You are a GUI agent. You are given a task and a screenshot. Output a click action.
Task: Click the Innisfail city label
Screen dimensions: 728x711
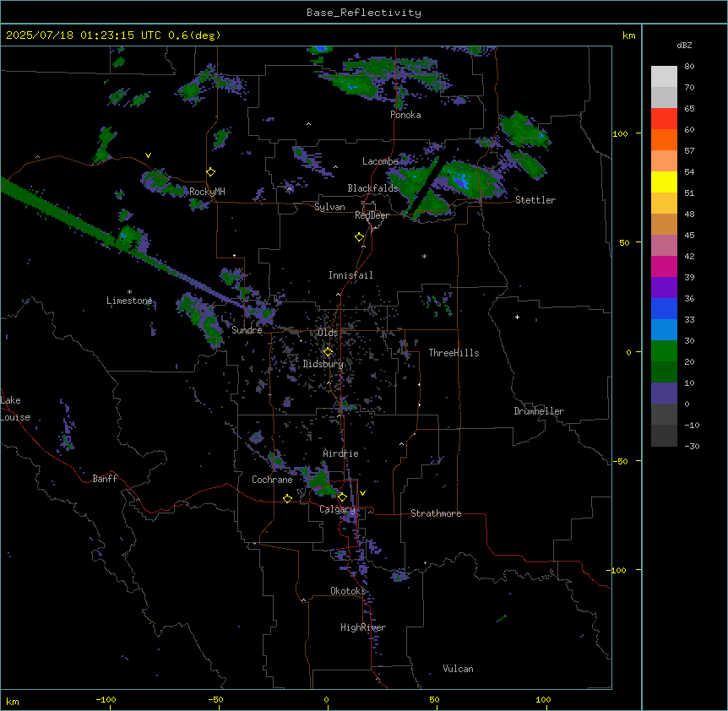(350, 275)
